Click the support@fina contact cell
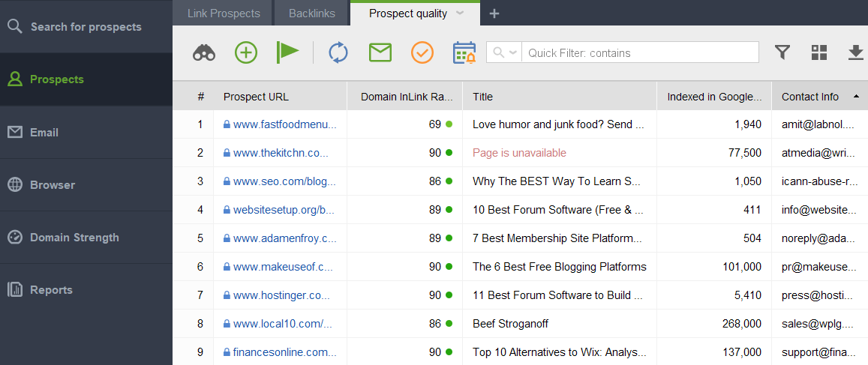Image resolution: width=868 pixels, height=365 pixels. coord(820,352)
